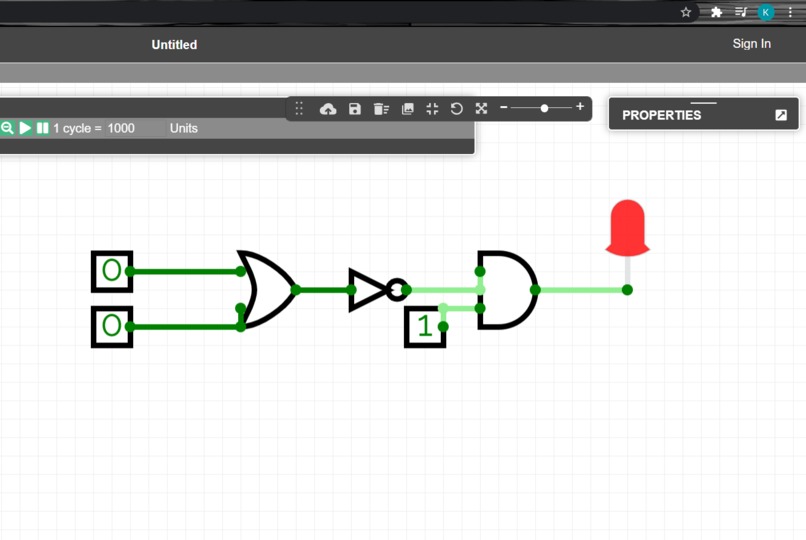Select the NOT gate triangle

point(367,290)
